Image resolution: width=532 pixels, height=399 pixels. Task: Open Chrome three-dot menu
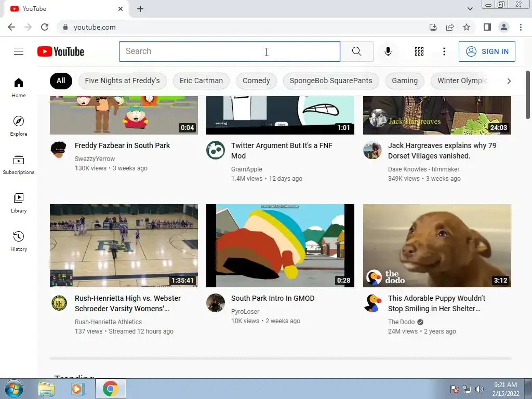521,27
